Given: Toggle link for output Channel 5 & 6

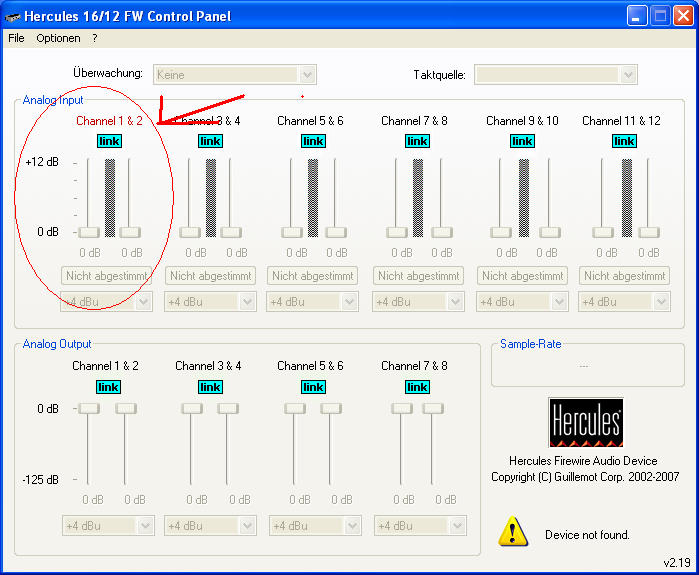Looking at the screenshot, I should (x=313, y=387).
